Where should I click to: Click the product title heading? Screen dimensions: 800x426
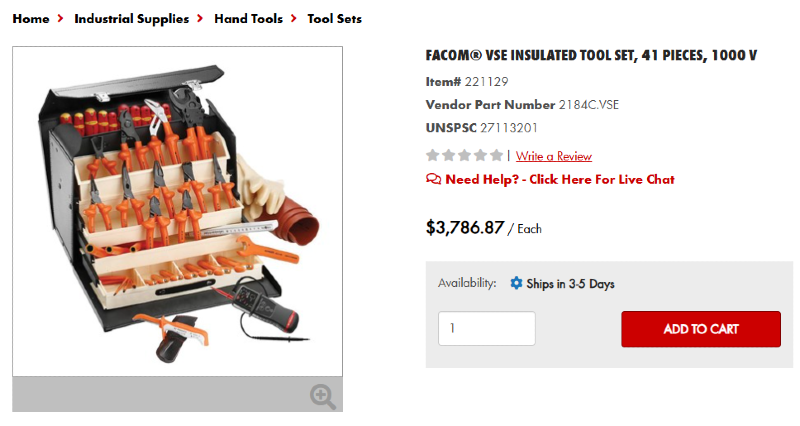coord(591,55)
